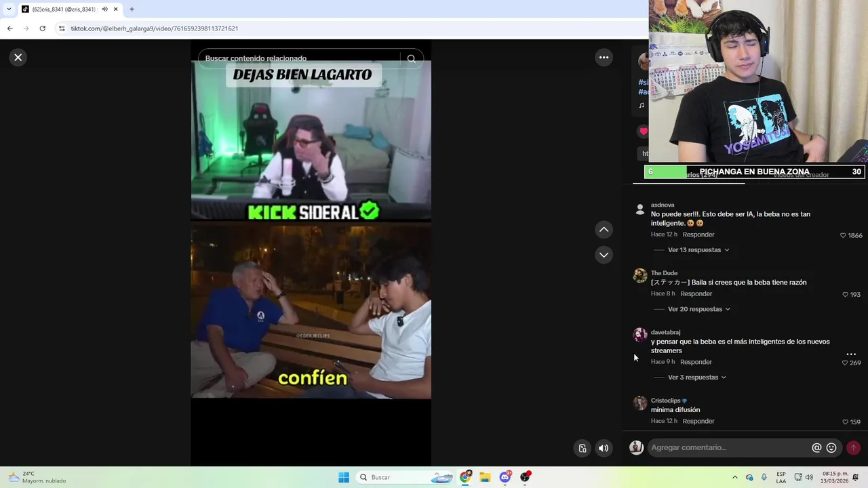Click commenter name 'davetabraj'
Screen dimensions: 868x488
[665, 332]
